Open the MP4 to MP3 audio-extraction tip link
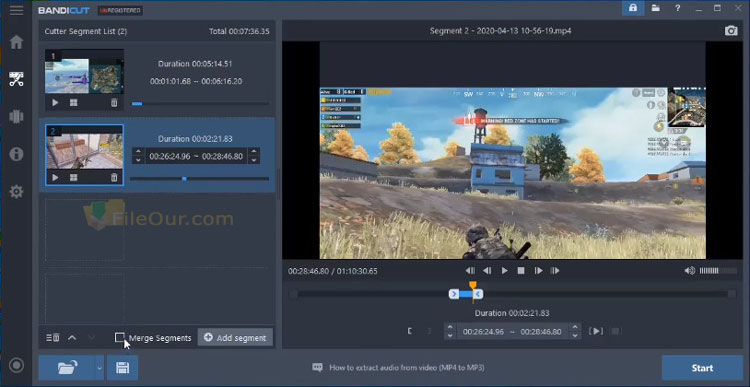Screen dimensions: 750x387 point(407,367)
